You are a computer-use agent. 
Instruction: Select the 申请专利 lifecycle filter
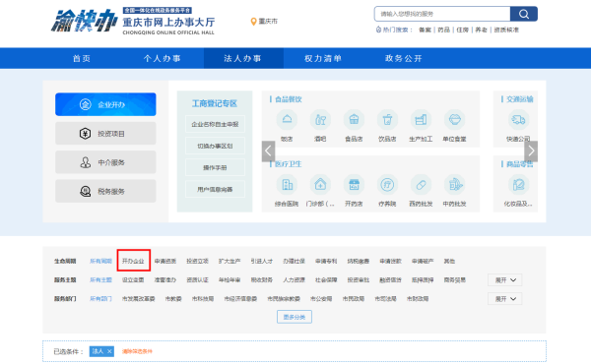click(x=326, y=261)
